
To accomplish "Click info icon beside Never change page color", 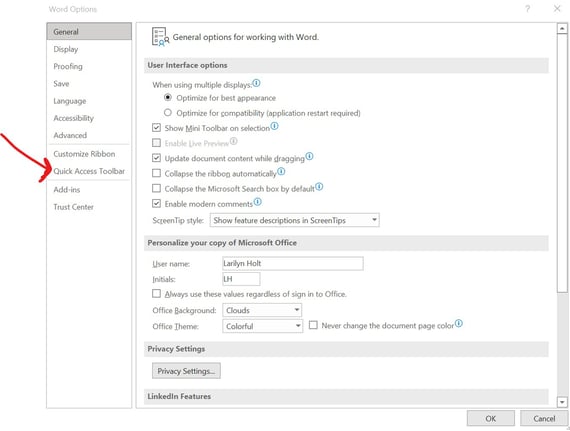I will [459, 323].
